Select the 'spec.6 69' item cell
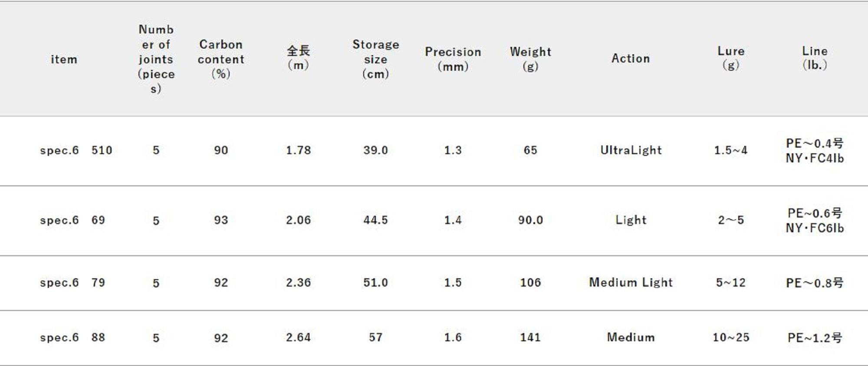Image resolution: width=868 pixels, height=366 pixels. click(72, 220)
